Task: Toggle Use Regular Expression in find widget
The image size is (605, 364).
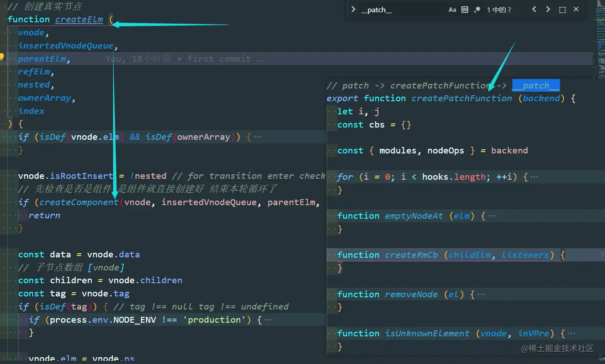Action: pyautogui.click(x=477, y=10)
